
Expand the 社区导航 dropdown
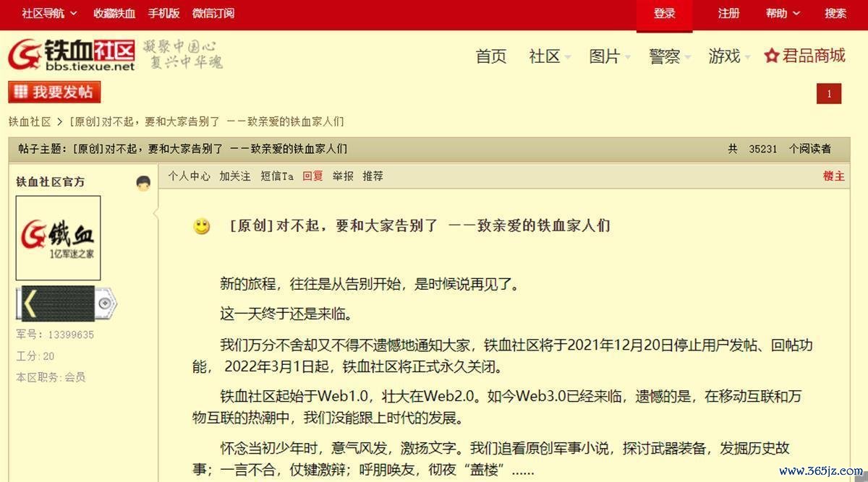48,13
